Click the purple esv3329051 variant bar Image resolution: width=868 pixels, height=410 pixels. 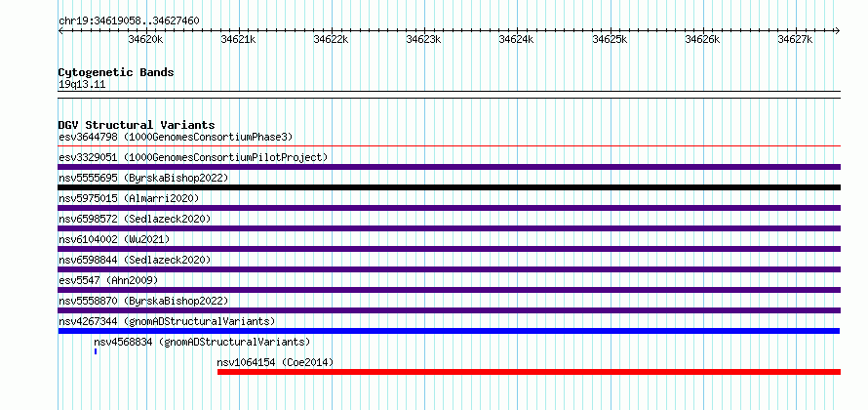pos(449,167)
